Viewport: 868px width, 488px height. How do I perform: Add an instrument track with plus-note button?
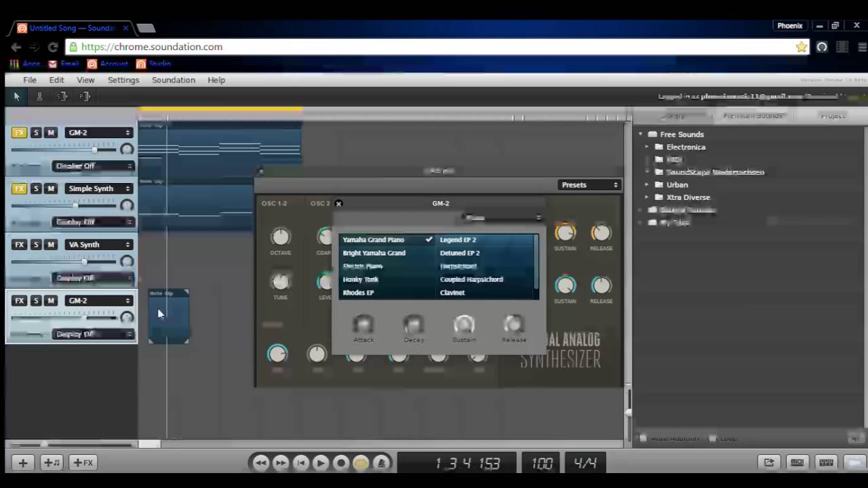(52, 463)
